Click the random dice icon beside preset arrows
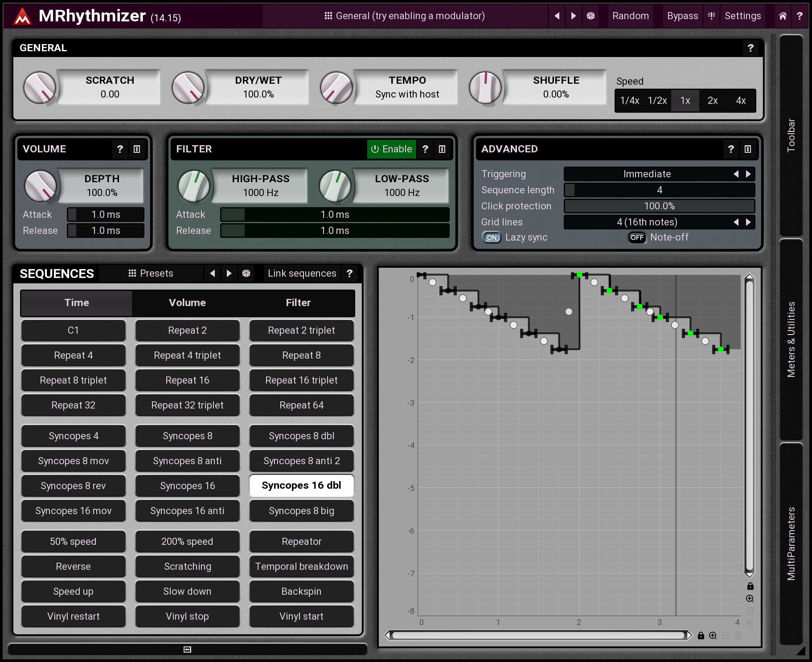Screen dimensions: 812x662 [x=591, y=16]
